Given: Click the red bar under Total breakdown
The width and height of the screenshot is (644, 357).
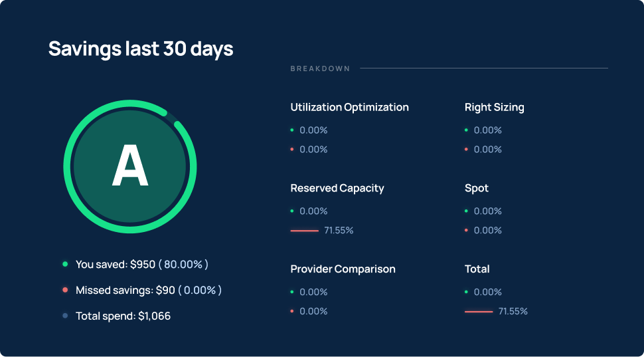Looking at the screenshot, I should (479, 311).
